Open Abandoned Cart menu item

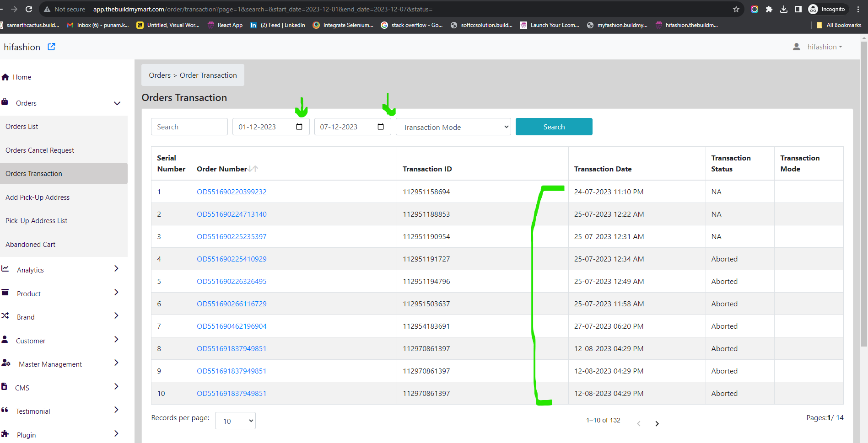pyautogui.click(x=64, y=245)
